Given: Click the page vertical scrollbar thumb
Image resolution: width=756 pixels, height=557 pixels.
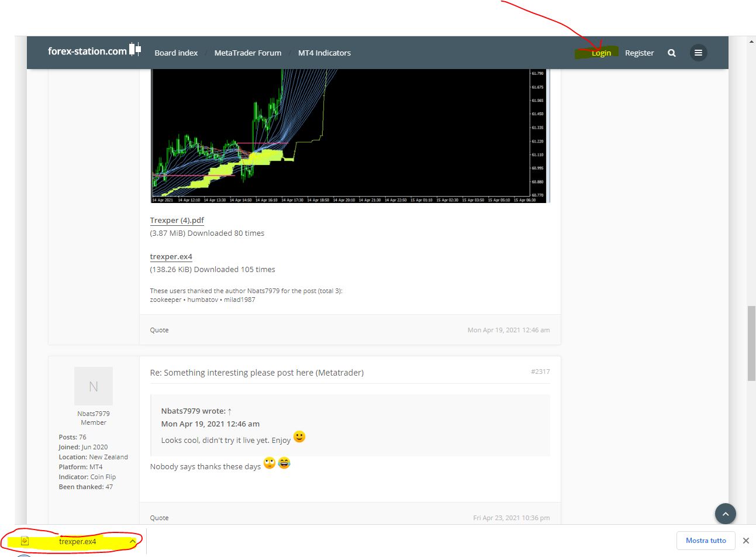Looking at the screenshot, I should pyautogui.click(x=751, y=343).
